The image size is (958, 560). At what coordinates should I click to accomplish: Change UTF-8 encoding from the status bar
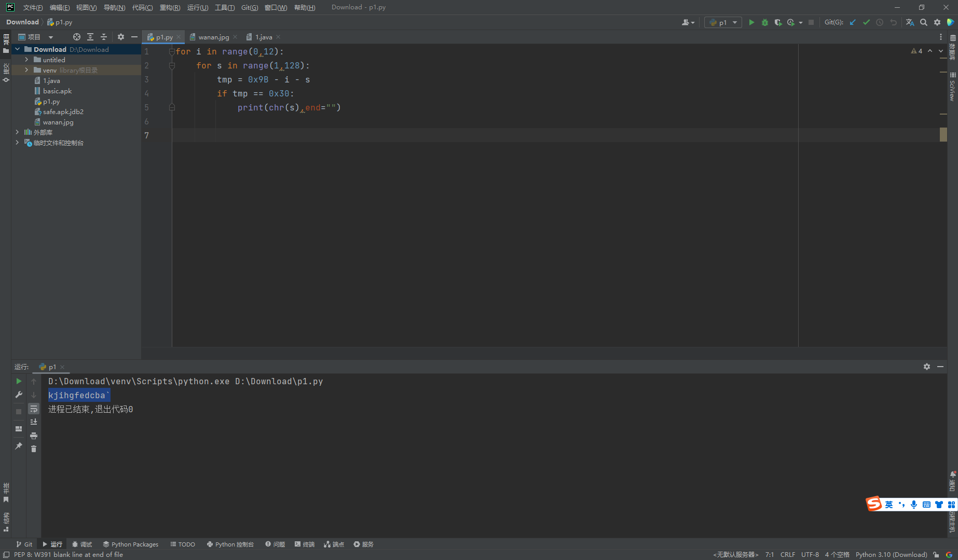coord(810,554)
